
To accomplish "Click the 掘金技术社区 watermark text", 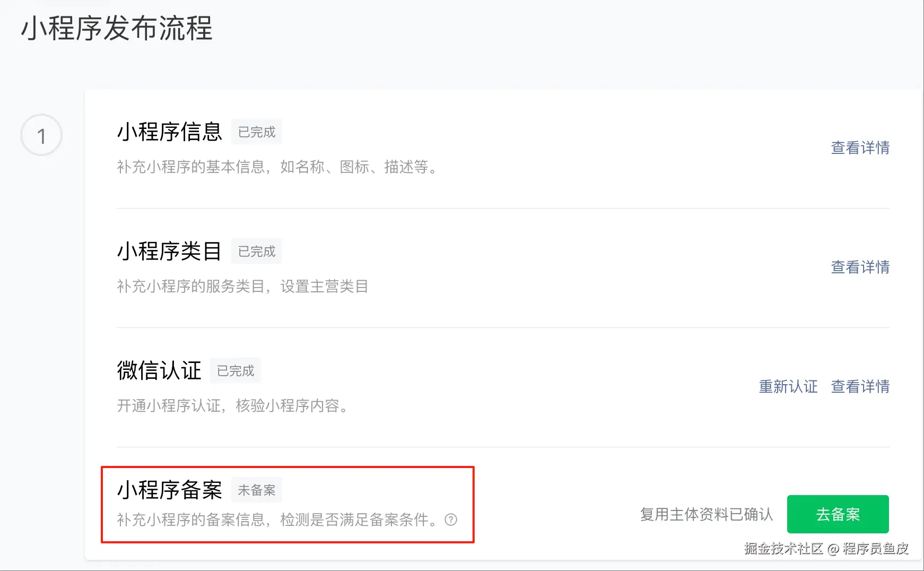I will point(783,548).
